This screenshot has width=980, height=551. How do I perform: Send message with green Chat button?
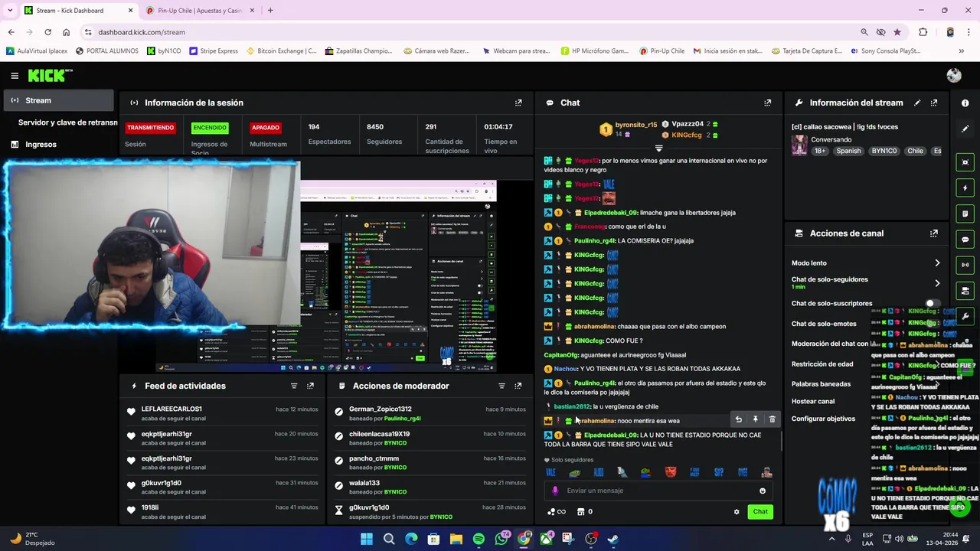760,512
